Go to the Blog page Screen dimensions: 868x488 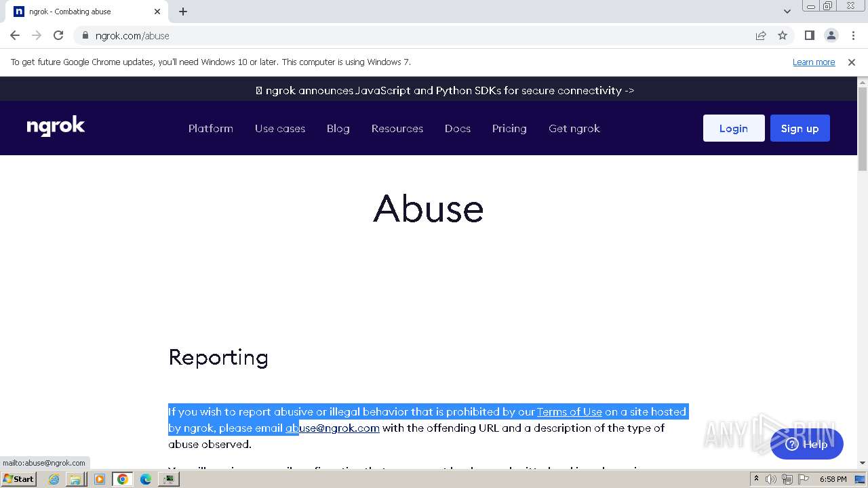coord(338,128)
